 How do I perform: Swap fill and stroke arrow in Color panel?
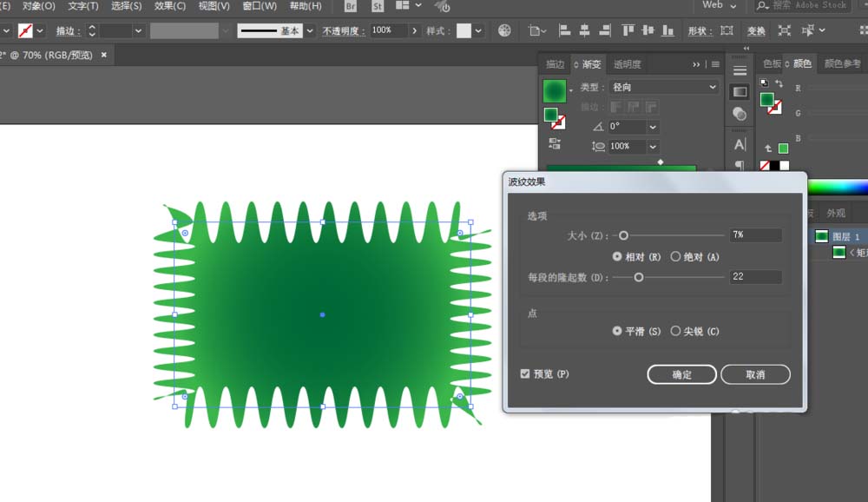tap(779, 83)
